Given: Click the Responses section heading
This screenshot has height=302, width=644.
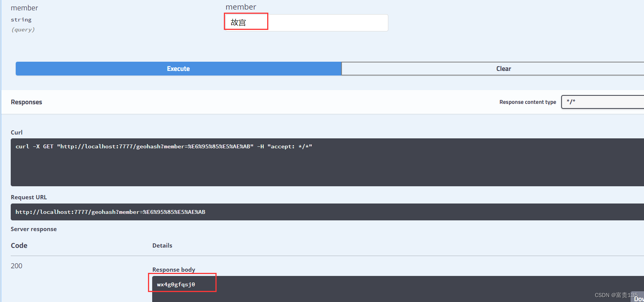Looking at the screenshot, I should (26, 102).
